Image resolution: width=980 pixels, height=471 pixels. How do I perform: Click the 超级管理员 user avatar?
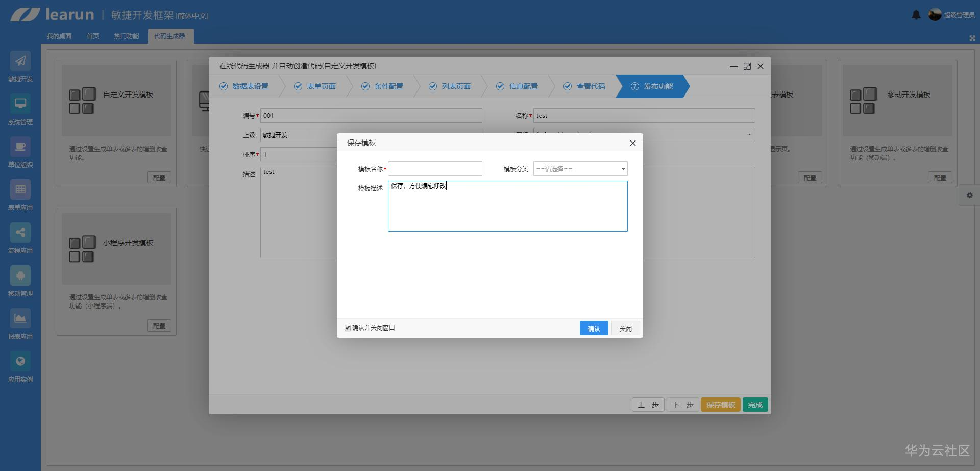pyautogui.click(x=935, y=15)
